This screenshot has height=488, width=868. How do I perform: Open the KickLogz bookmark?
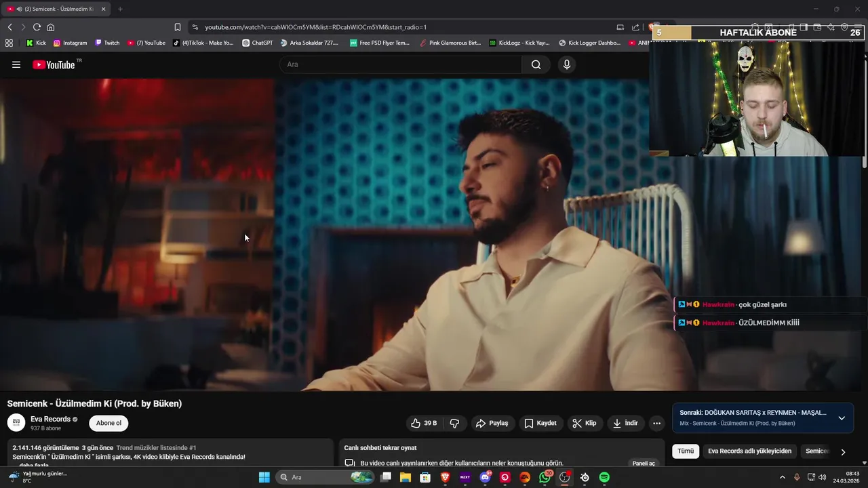coord(519,43)
